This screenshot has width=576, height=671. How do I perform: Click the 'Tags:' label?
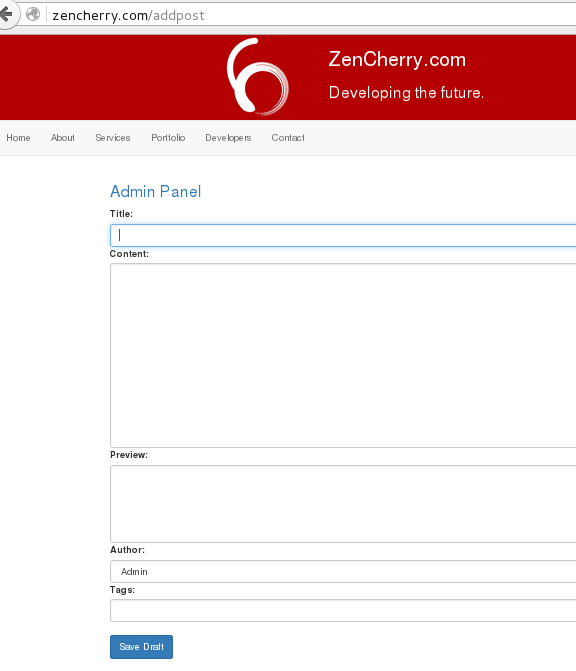point(122,590)
